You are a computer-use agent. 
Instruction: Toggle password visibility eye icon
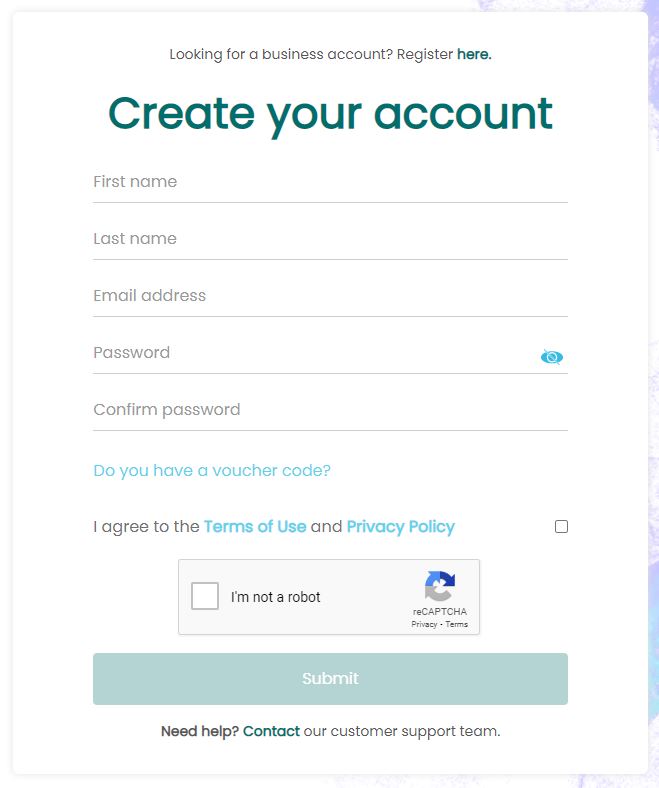click(551, 356)
